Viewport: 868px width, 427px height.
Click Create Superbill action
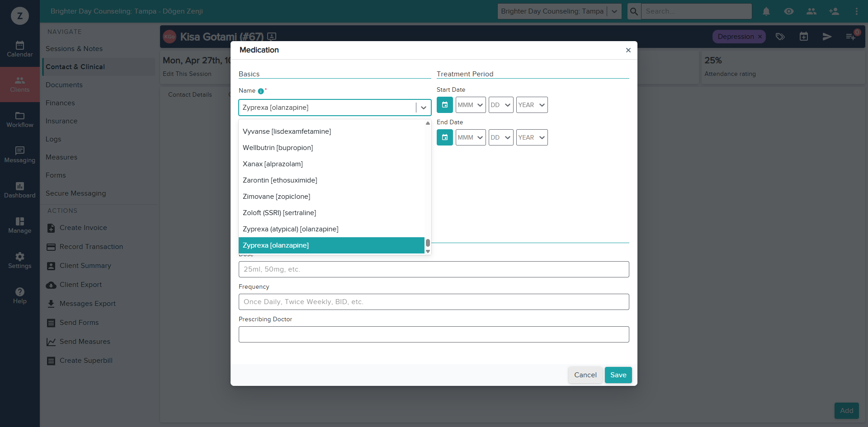[80, 361]
